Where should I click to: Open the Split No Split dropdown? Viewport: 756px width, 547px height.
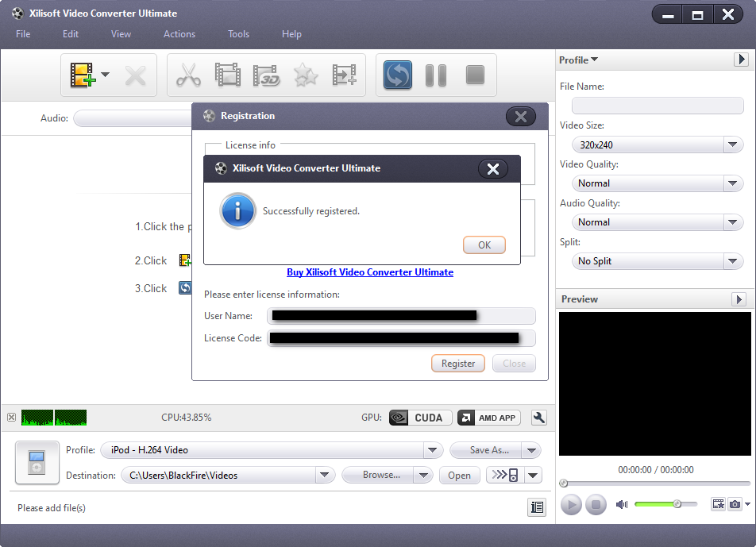[658, 261]
